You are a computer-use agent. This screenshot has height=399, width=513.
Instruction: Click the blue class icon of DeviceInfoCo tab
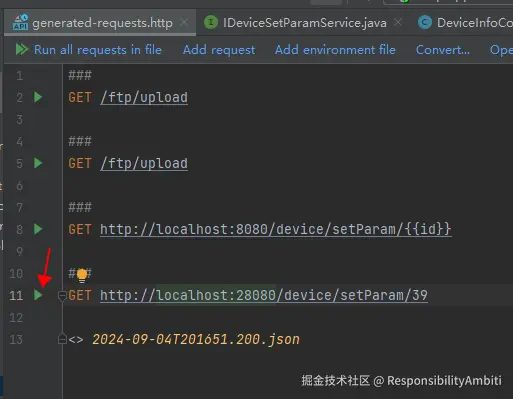(x=425, y=22)
